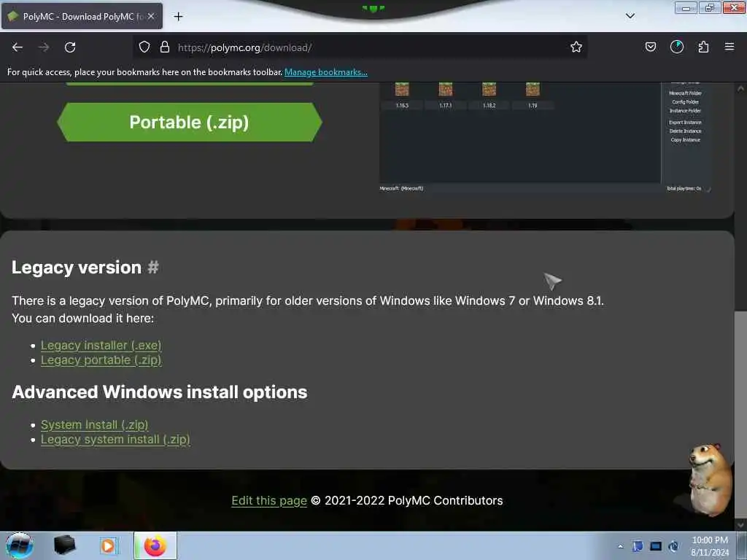The height and width of the screenshot is (560, 747).
Task: Show hidden system tray icons
Action: pos(620,547)
